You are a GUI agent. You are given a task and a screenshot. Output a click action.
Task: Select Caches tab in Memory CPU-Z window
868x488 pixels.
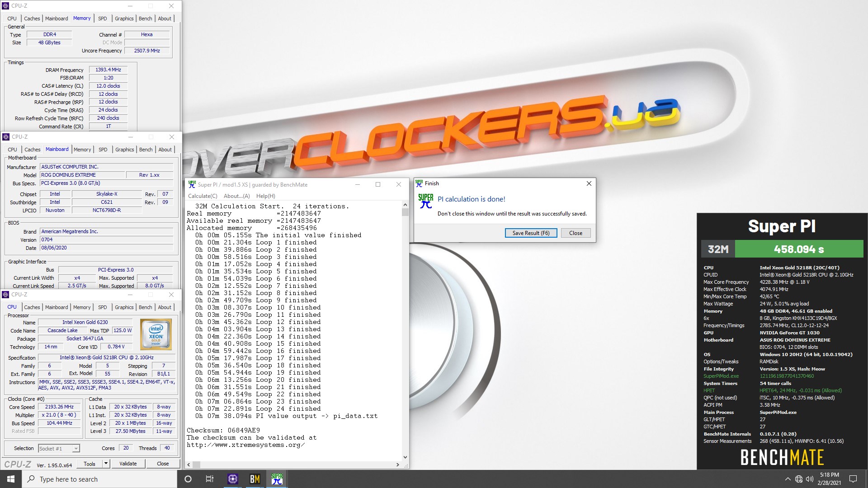[x=32, y=19]
